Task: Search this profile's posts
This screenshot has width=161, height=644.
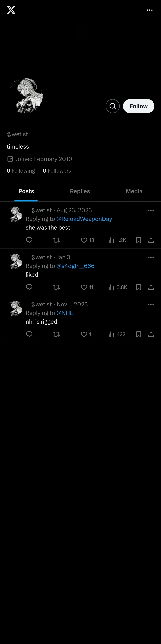Action: click(113, 106)
